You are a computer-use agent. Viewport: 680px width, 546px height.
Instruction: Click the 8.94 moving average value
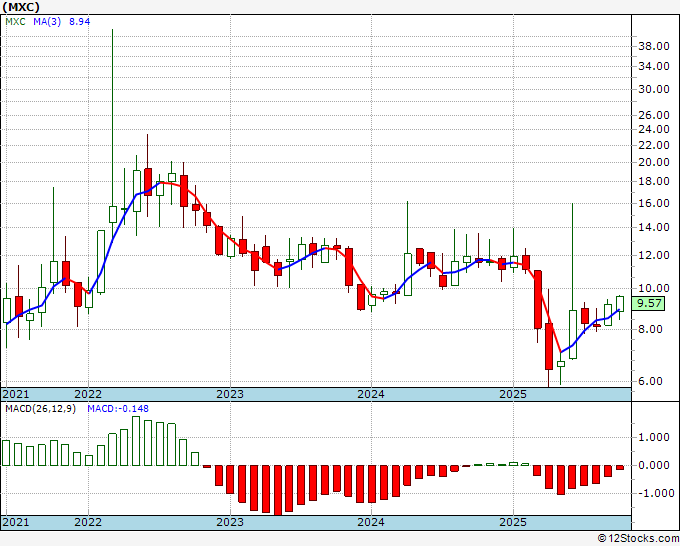[79, 21]
